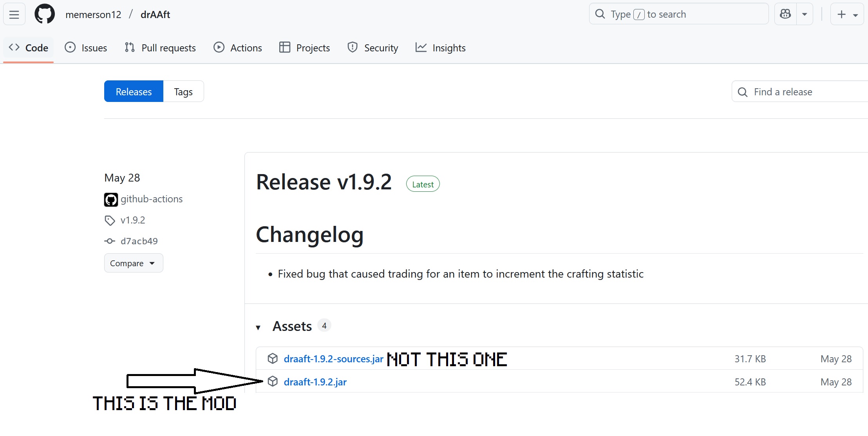Open the Actions tab
The width and height of the screenshot is (868, 436).
pyautogui.click(x=238, y=48)
